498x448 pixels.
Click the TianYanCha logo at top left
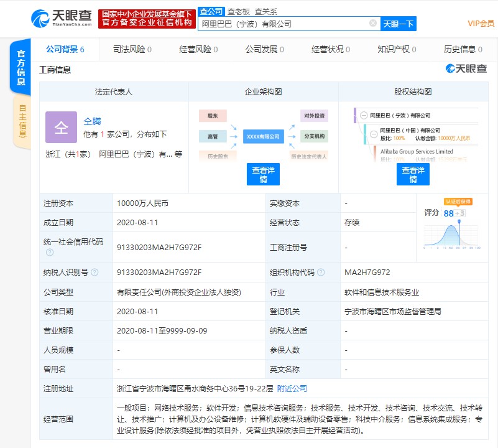coord(62,18)
